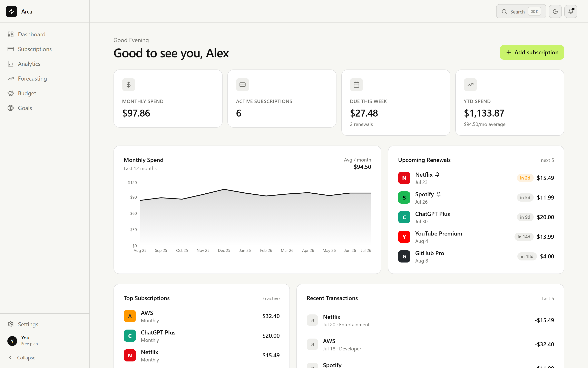Click the 'in 18d' badge for GitHub Pro
Image resolution: width=588 pixels, height=368 pixels.
point(527,257)
